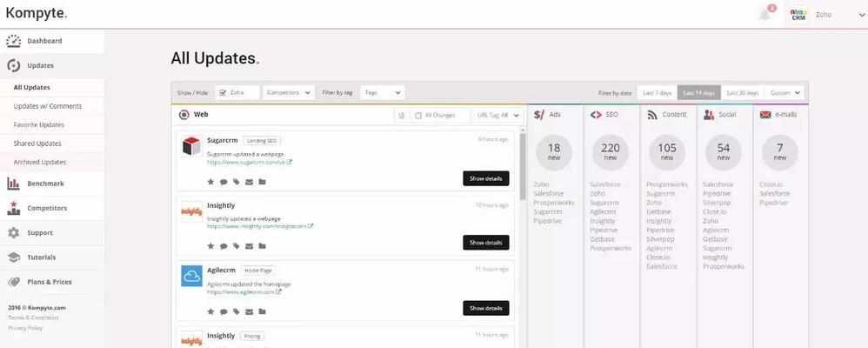Click the Plans & Prices tag icon
868x348 pixels.
14,282
